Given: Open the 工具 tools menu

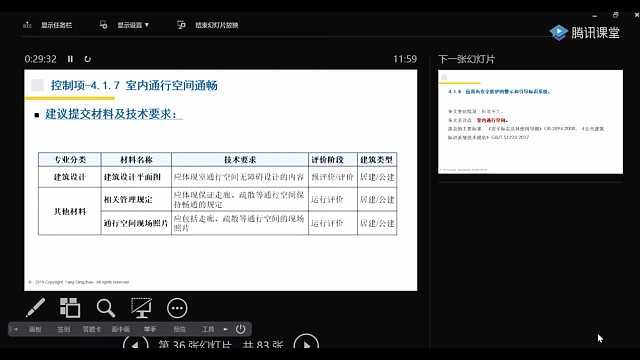Looking at the screenshot, I should 208,329.
